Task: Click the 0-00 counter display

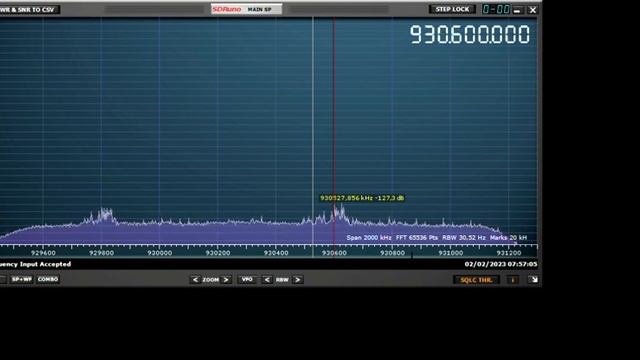Action: pyautogui.click(x=496, y=9)
